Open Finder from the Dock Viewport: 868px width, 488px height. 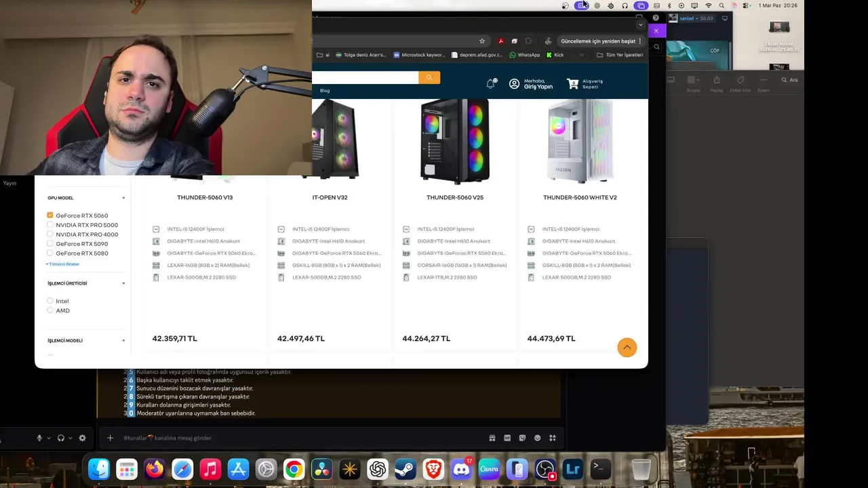[99, 469]
